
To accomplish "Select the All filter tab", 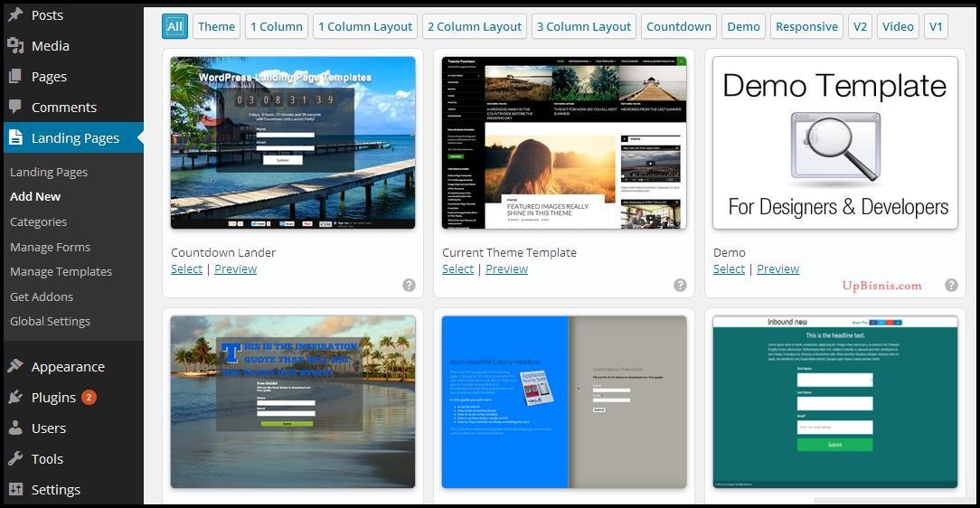I will coord(174,26).
